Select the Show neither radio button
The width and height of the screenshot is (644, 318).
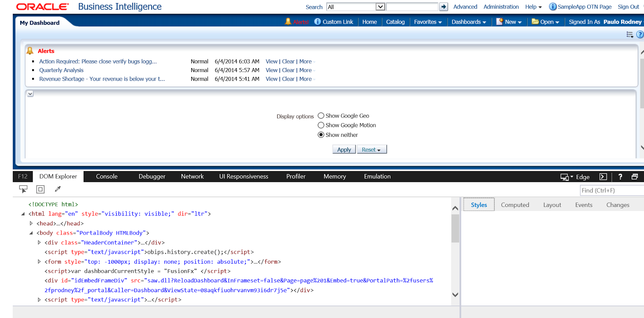click(x=321, y=135)
